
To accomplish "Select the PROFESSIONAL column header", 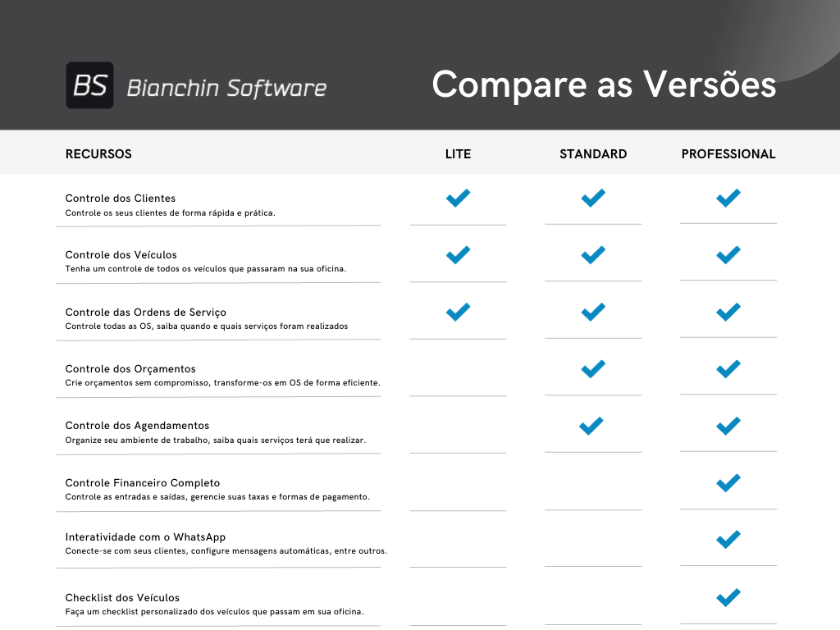I will tap(728, 154).
